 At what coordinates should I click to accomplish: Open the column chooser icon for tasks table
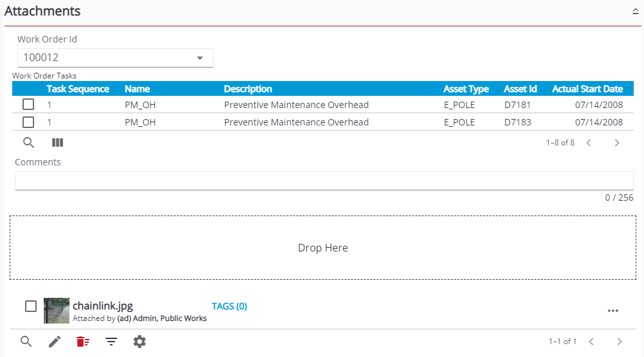click(x=57, y=143)
